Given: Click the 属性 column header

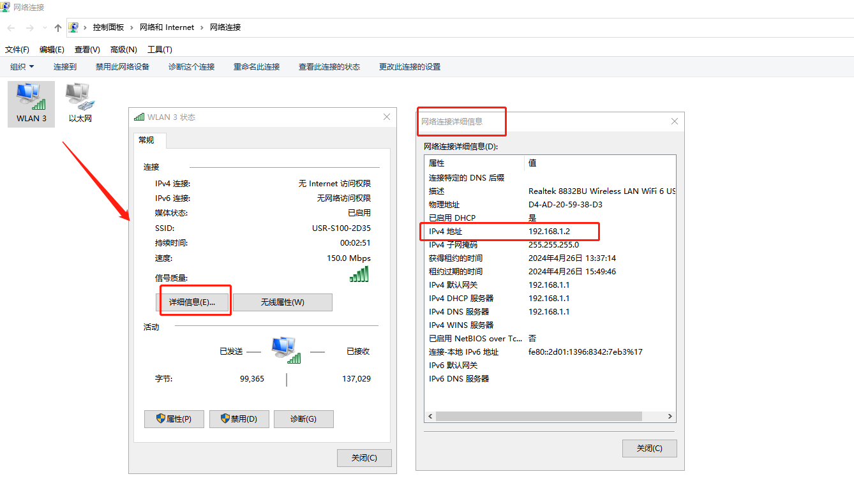Looking at the screenshot, I should coord(474,163).
